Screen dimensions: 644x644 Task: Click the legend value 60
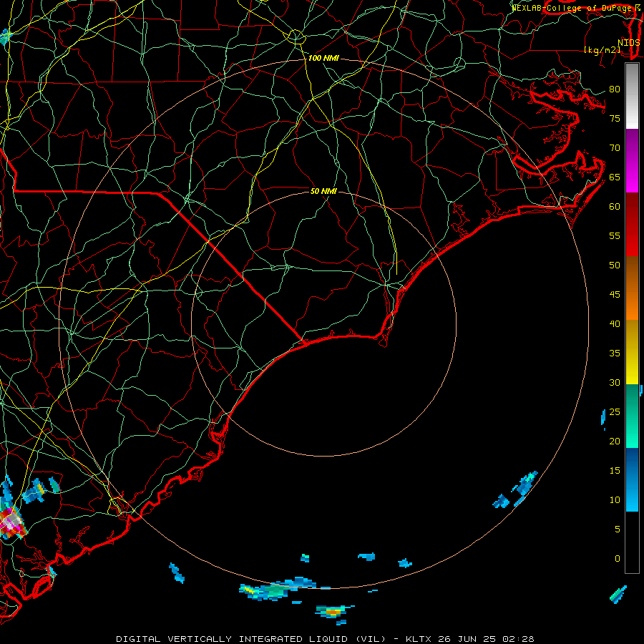click(615, 207)
